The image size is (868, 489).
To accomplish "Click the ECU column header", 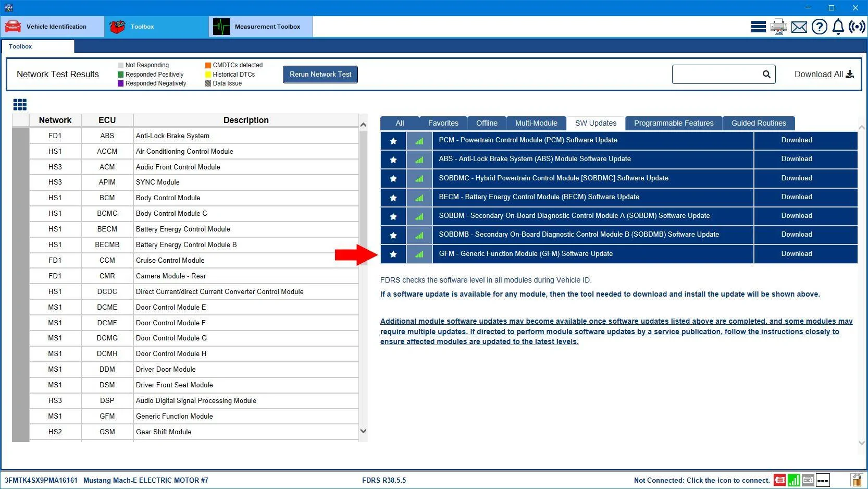I will 107,120.
